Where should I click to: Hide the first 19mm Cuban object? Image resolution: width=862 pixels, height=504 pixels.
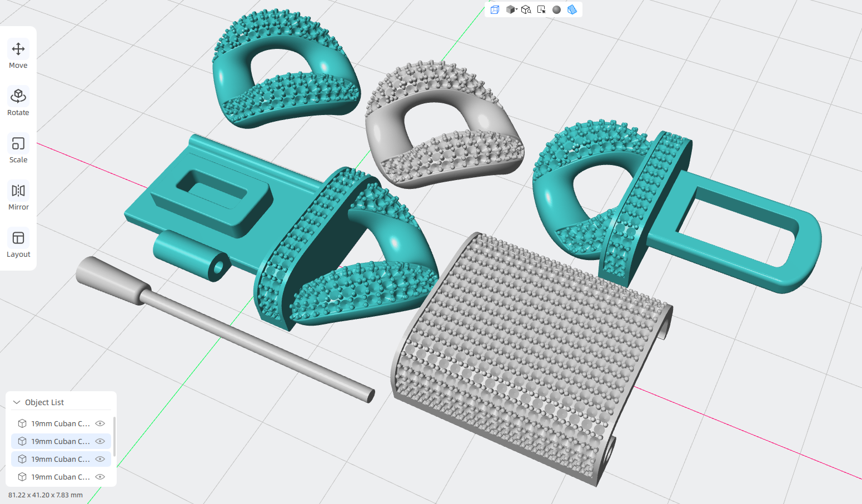(100, 423)
